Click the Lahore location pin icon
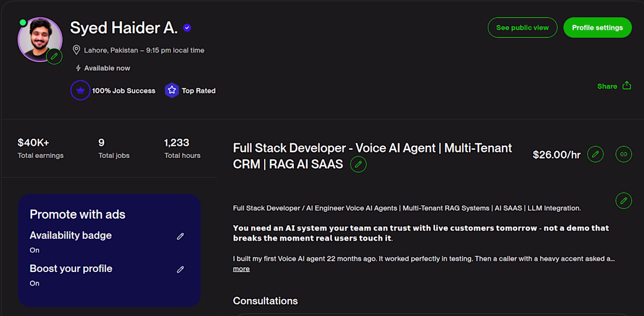This screenshot has width=644, height=316. pyautogui.click(x=76, y=50)
